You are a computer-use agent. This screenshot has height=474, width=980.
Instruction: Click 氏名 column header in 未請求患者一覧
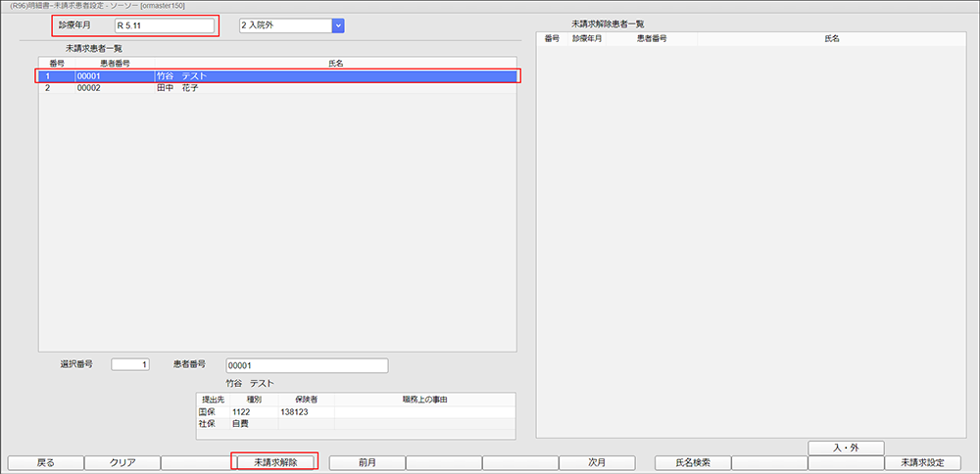click(335, 63)
